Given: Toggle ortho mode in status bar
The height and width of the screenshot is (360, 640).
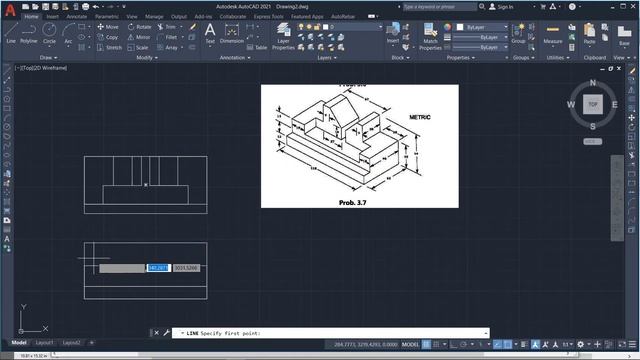Looking at the screenshot, I should [453, 344].
